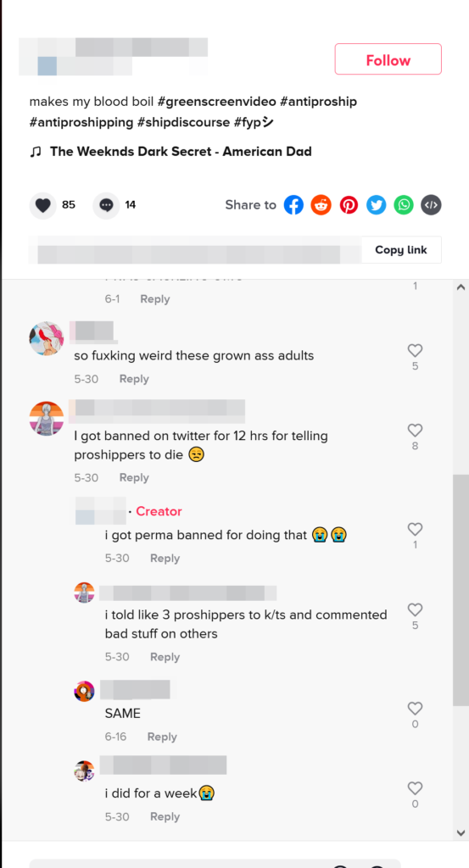Click scrollbar down arrow in comments
The image size is (469, 868).
pyautogui.click(x=461, y=832)
